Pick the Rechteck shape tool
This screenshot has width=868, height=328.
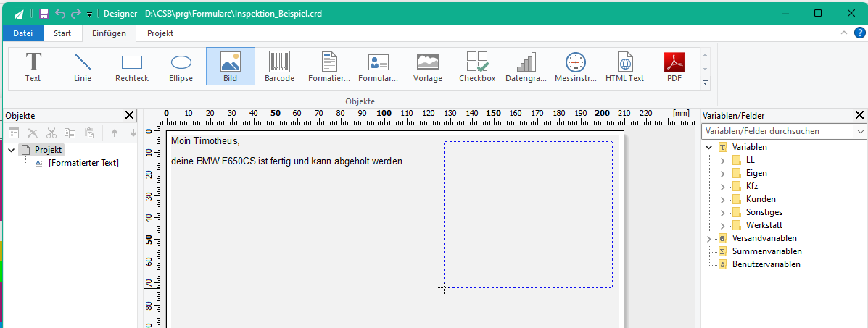point(132,67)
